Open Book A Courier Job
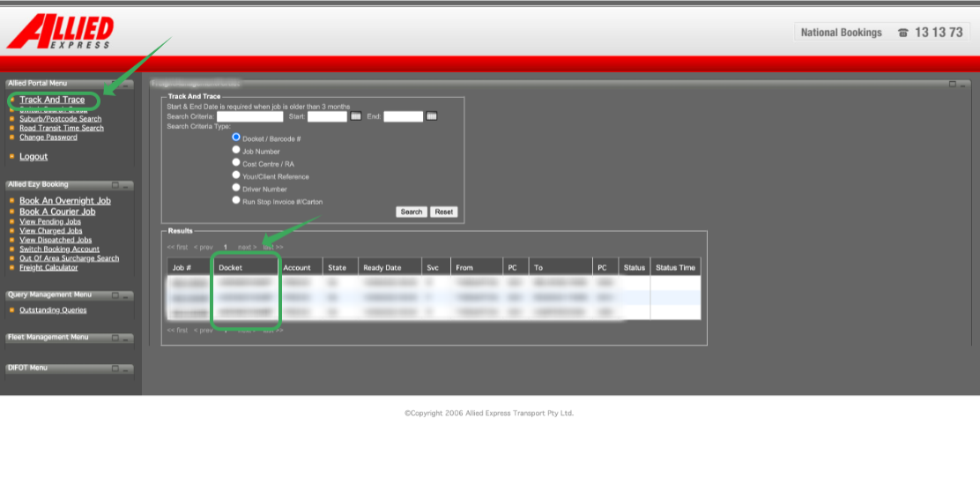 [x=57, y=212]
